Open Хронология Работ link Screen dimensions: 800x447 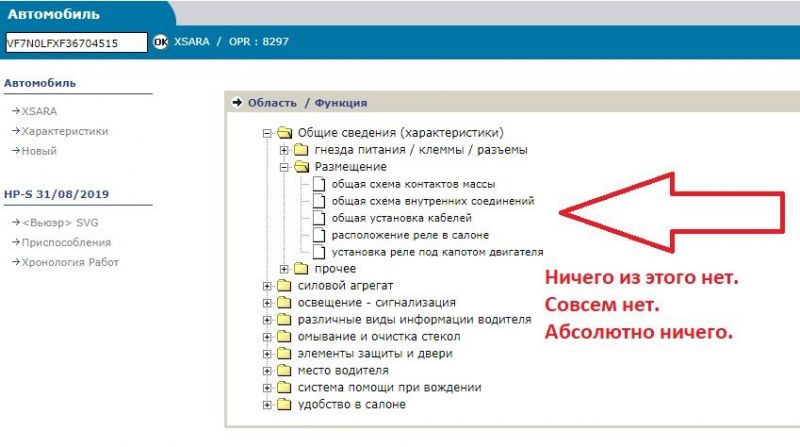pos(70,262)
